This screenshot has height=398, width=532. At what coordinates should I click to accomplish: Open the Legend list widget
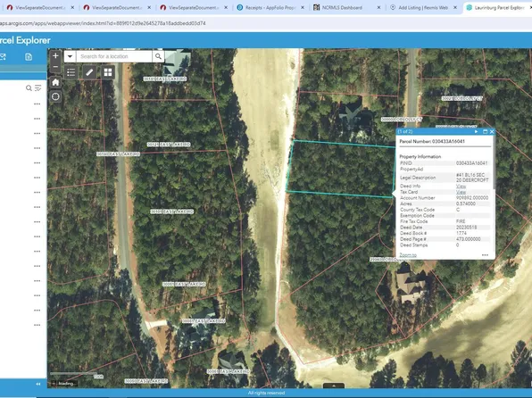71,72
